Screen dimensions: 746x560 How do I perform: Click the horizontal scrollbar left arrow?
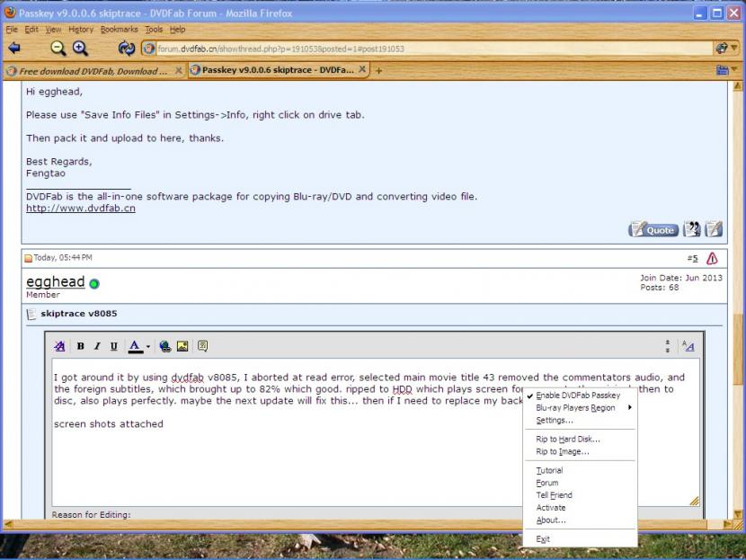pos(8,524)
